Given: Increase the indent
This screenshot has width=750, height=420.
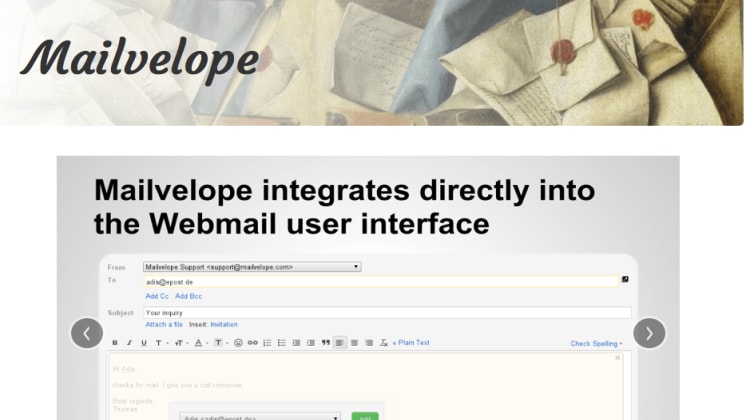Looking at the screenshot, I should (x=311, y=343).
